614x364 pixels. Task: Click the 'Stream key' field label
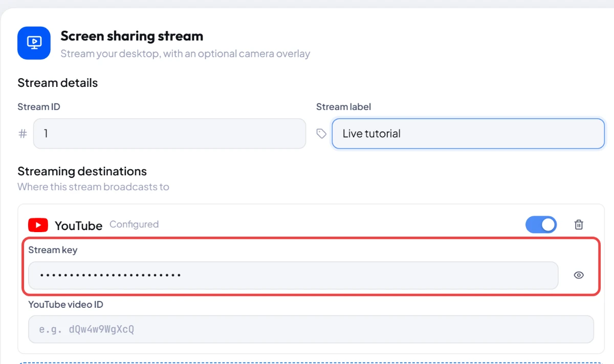point(53,250)
